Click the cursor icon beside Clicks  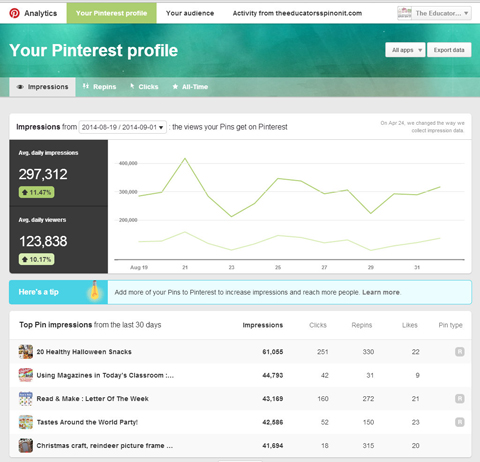tap(132, 86)
